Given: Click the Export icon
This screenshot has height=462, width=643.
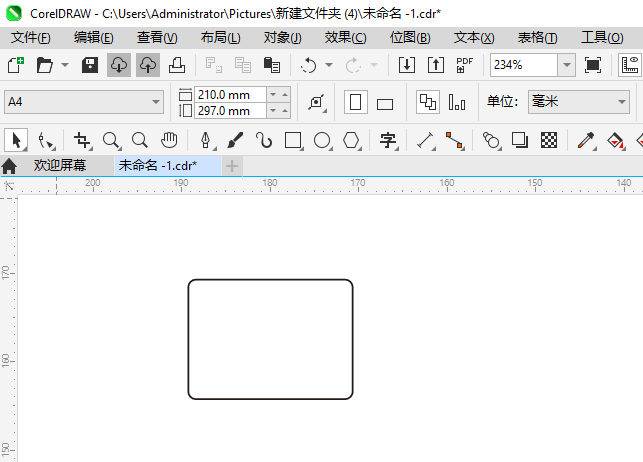Looking at the screenshot, I should (436, 65).
